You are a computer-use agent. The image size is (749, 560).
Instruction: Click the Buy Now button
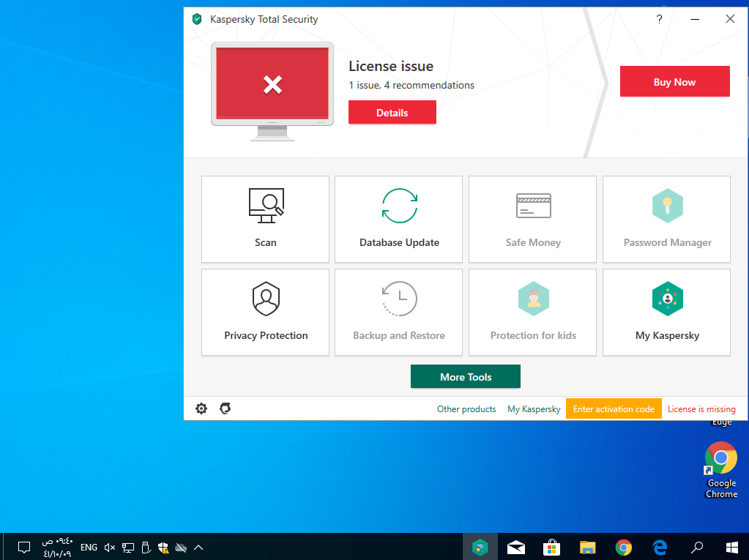click(674, 82)
